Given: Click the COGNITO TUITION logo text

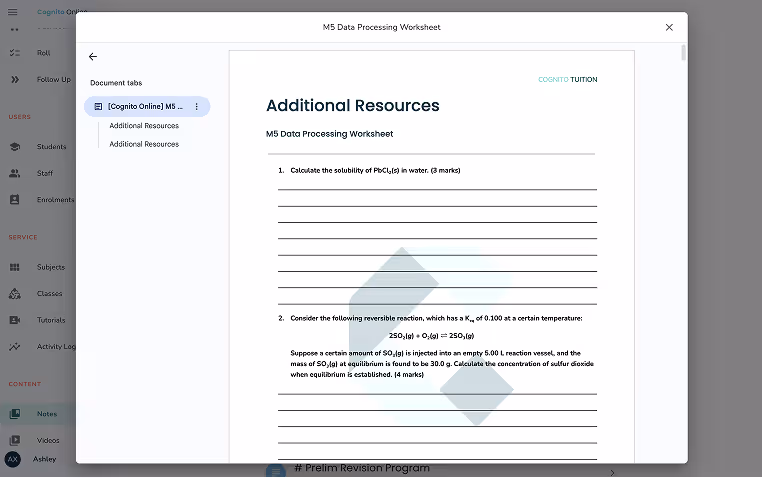Looking at the screenshot, I should click(568, 80).
